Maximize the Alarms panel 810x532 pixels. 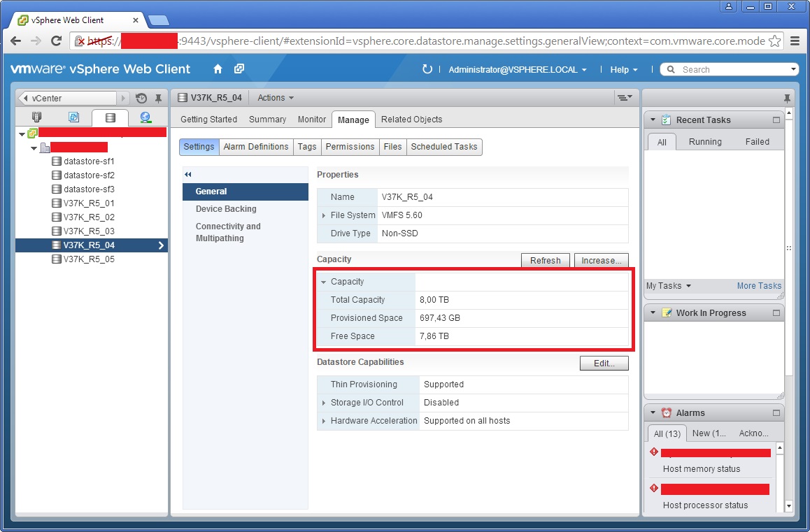point(776,412)
